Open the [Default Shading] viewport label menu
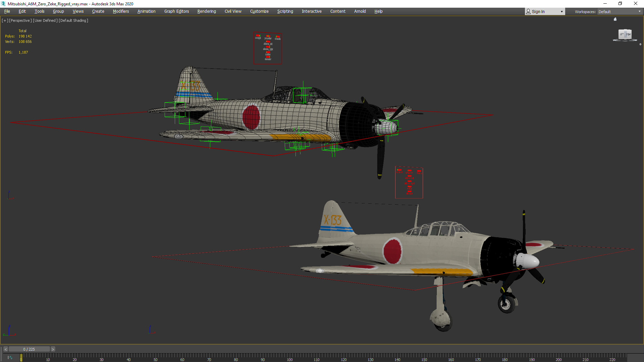 pos(73,20)
